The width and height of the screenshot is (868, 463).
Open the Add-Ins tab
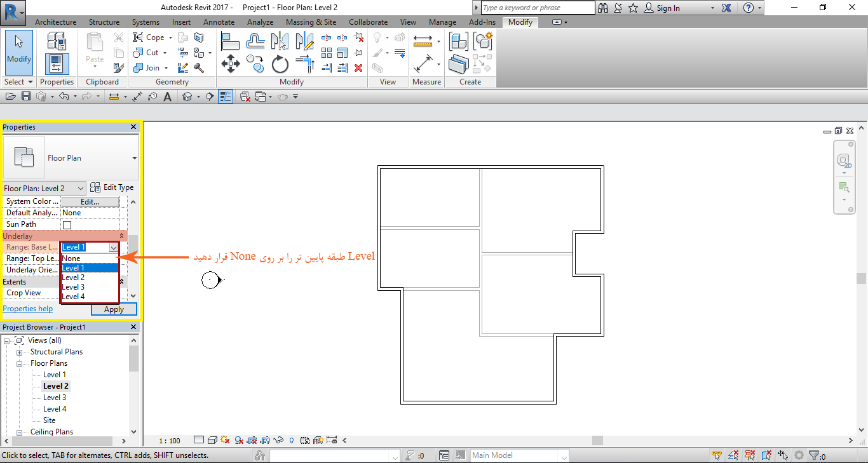coord(482,22)
